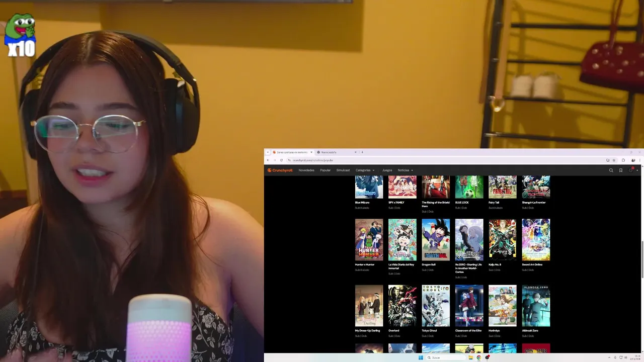Open the Popular menu item

point(326,170)
